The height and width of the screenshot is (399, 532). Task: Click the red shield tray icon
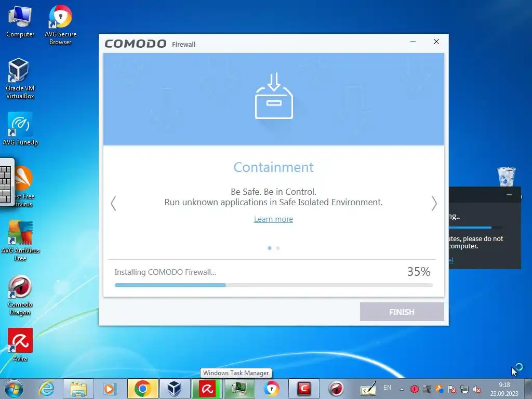(x=414, y=389)
